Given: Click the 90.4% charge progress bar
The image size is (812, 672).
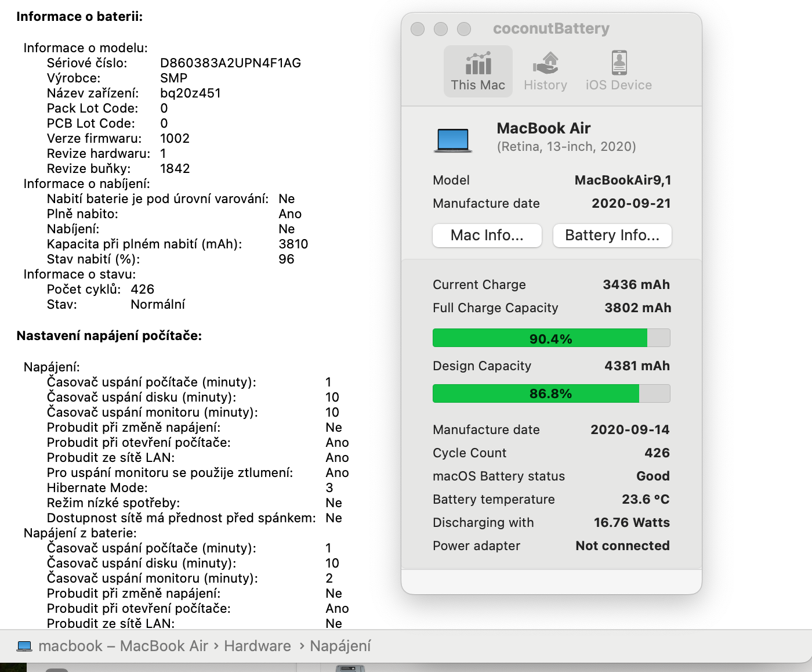Looking at the screenshot, I should click(552, 338).
